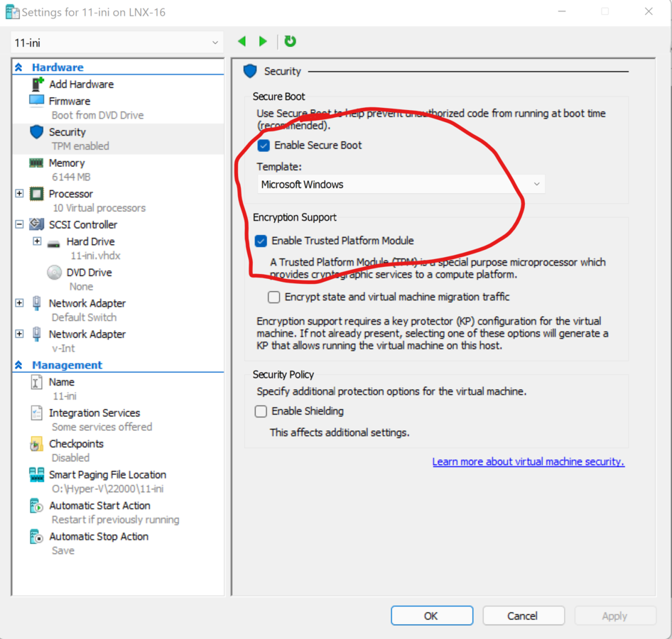672x639 pixels.
Task: Select the Add Hardware icon
Action: pyautogui.click(x=38, y=84)
